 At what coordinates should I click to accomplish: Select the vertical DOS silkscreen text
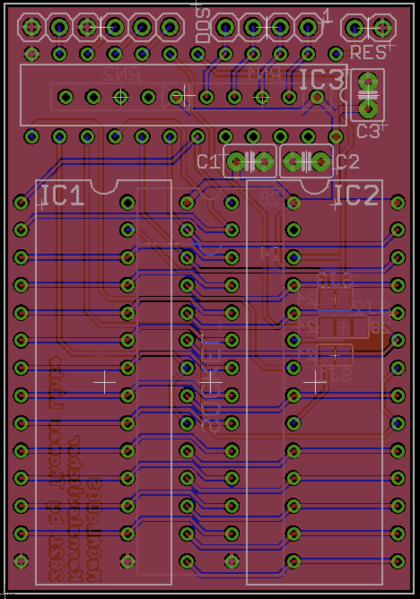(203, 25)
